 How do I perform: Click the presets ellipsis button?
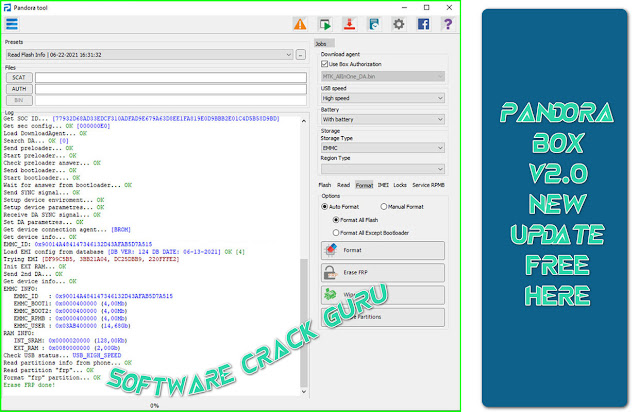tap(301, 55)
